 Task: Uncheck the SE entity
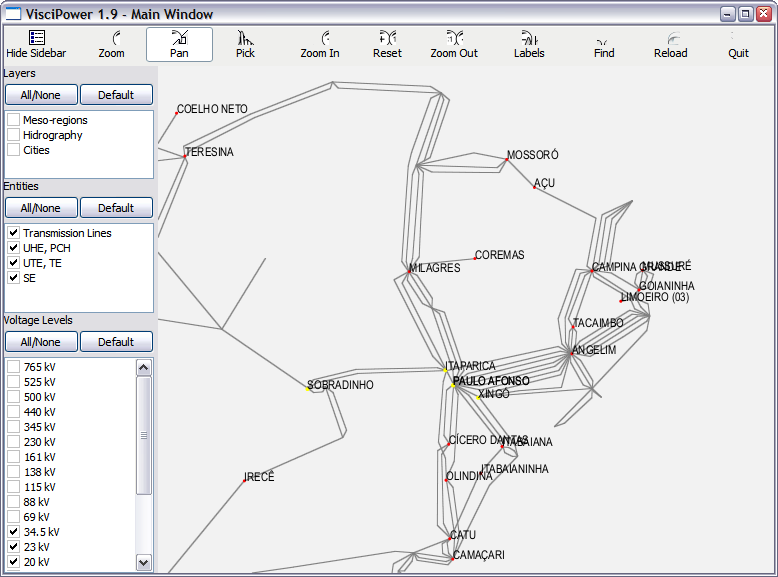14,277
